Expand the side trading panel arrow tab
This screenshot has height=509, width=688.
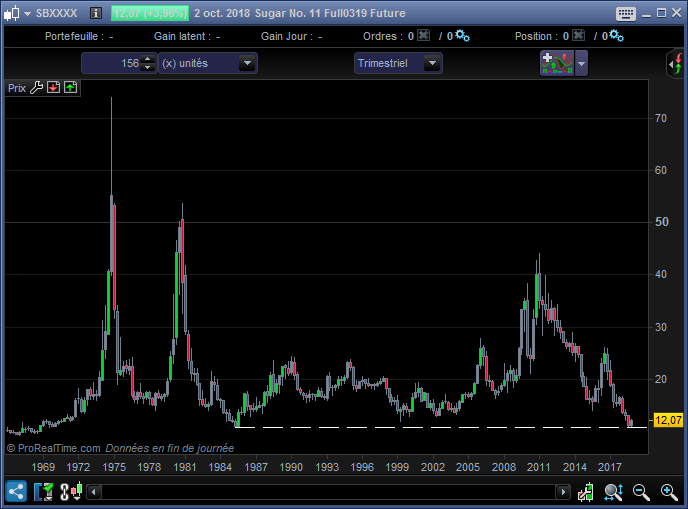tap(676, 64)
